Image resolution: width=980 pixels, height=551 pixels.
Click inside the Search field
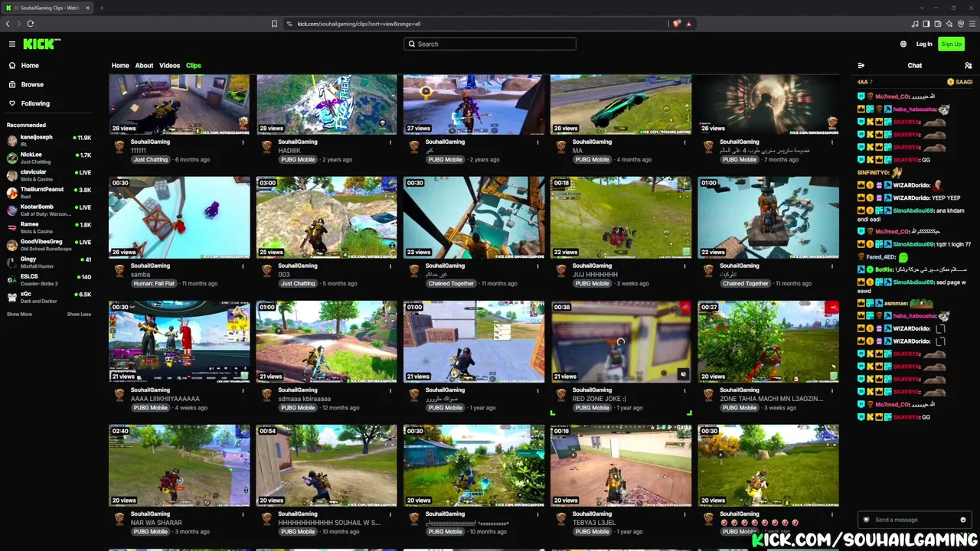[x=490, y=44]
